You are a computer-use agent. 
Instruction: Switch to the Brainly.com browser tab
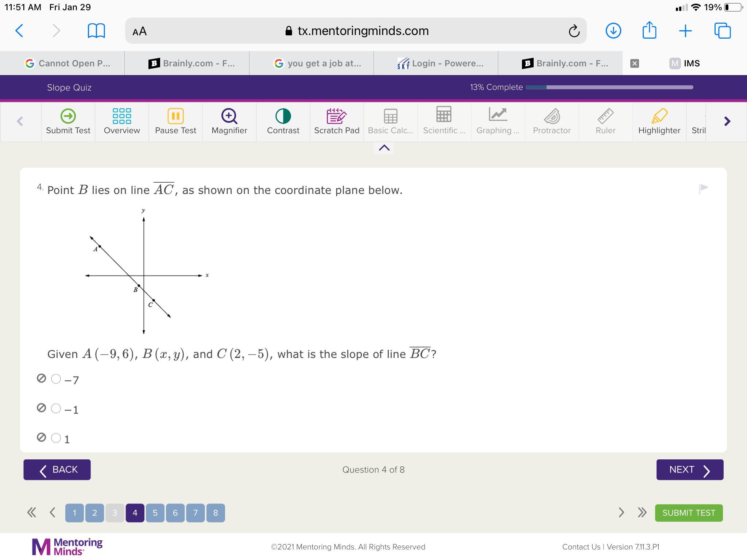pyautogui.click(x=191, y=63)
